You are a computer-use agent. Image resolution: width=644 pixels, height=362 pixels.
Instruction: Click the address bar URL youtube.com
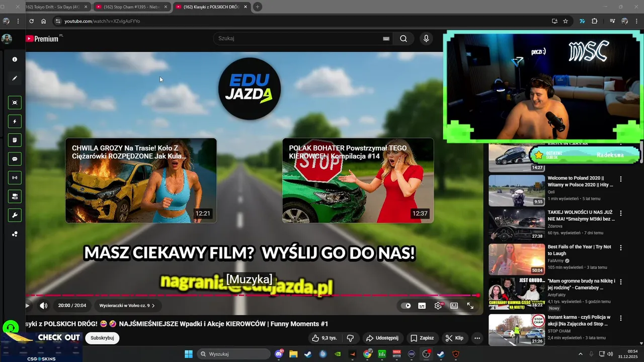pos(102,21)
